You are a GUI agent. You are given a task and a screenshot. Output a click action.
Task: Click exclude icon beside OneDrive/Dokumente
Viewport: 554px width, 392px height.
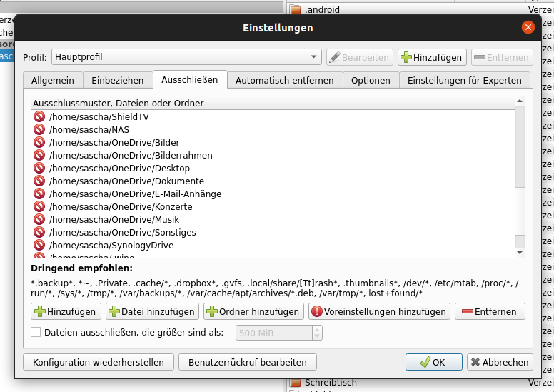[39, 181]
